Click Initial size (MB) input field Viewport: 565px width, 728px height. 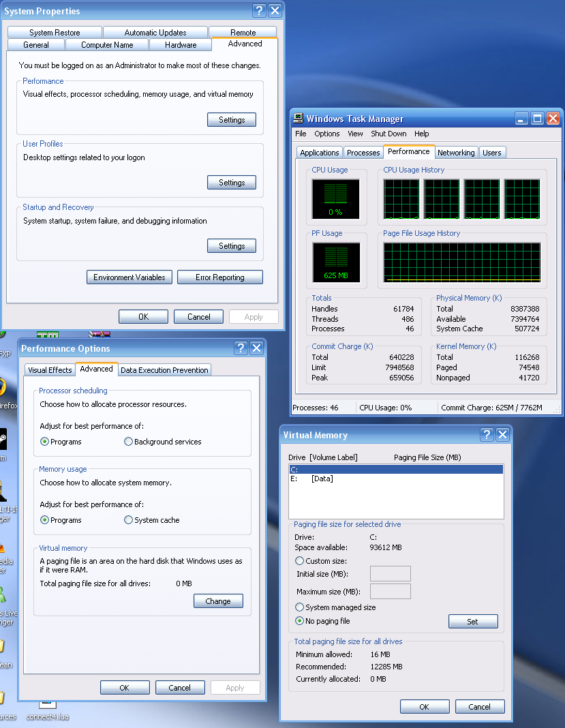coord(391,574)
